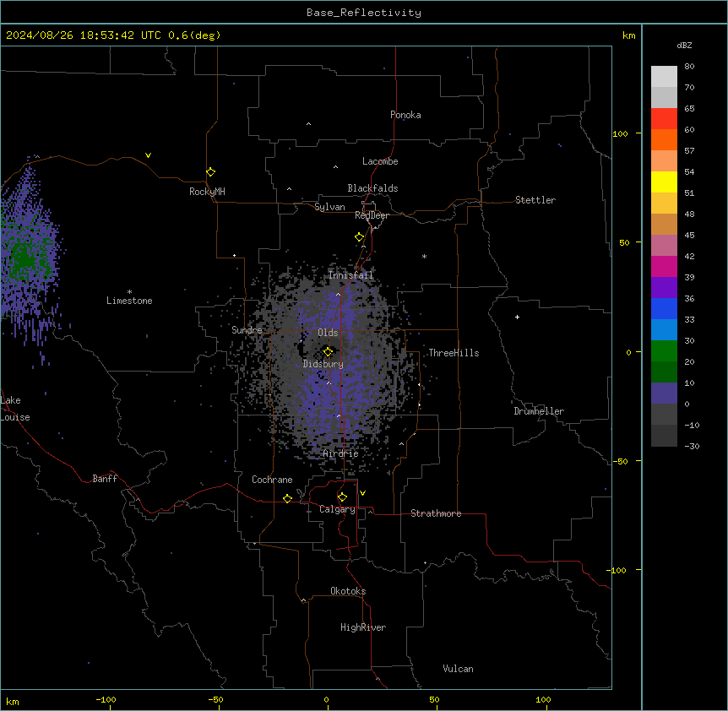Click the RedDeer city label
The image size is (728, 711).
(x=372, y=215)
